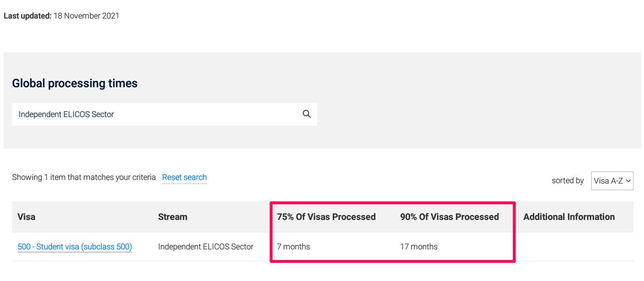Click the Visa column header
This screenshot has height=281, width=644.
point(27,217)
